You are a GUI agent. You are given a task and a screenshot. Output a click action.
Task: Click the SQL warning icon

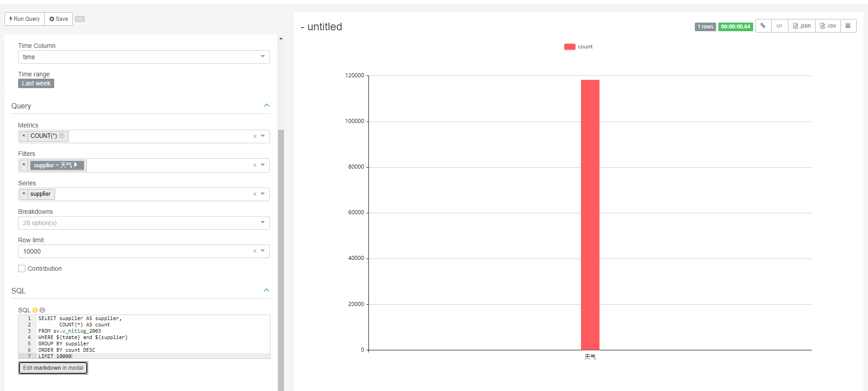pos(35,310)
